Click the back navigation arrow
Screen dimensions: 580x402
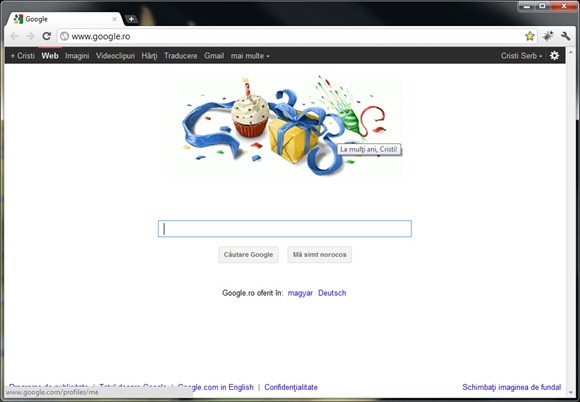(x=14, y=36)
